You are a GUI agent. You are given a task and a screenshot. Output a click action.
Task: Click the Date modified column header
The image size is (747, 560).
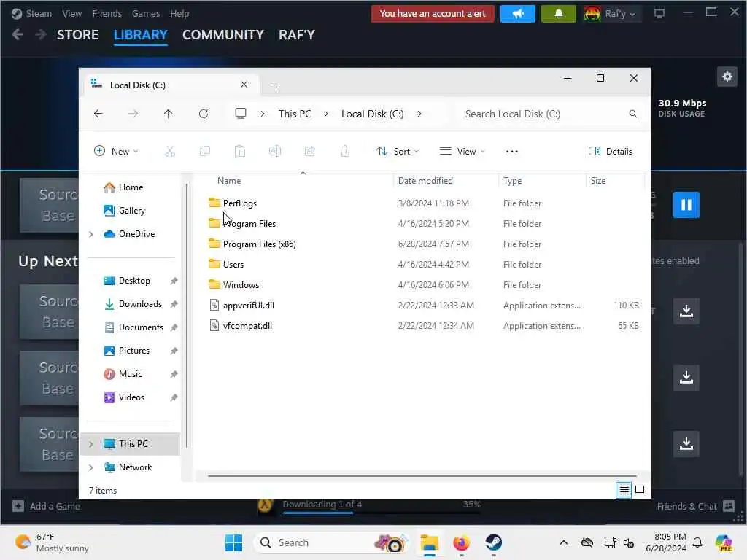point(425,181)
